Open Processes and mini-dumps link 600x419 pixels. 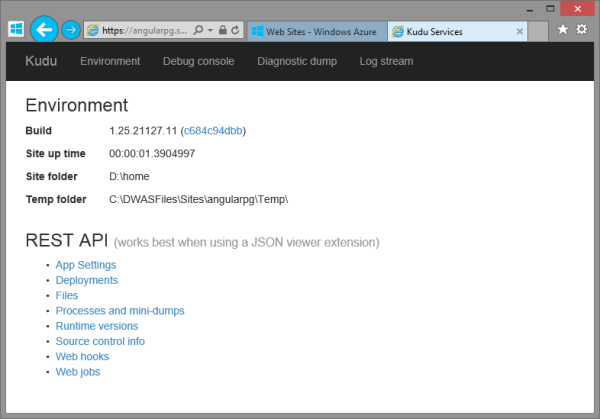(120, 311)
